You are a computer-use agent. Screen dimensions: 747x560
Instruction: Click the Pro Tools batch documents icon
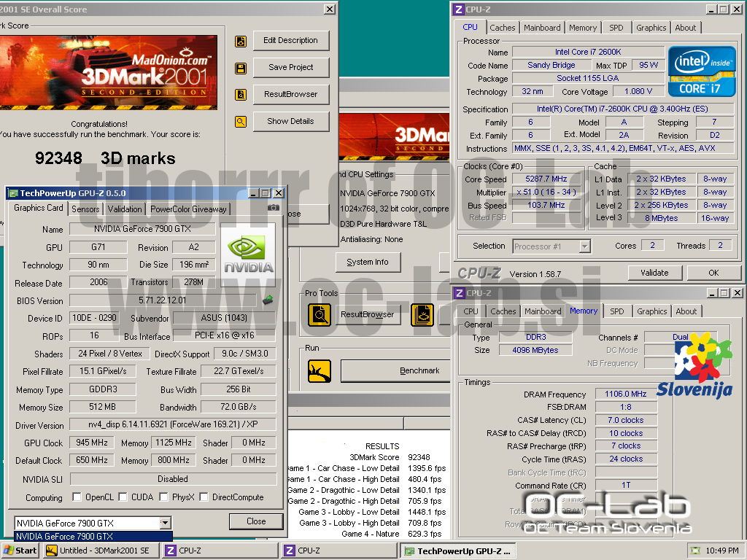[422, 315]
